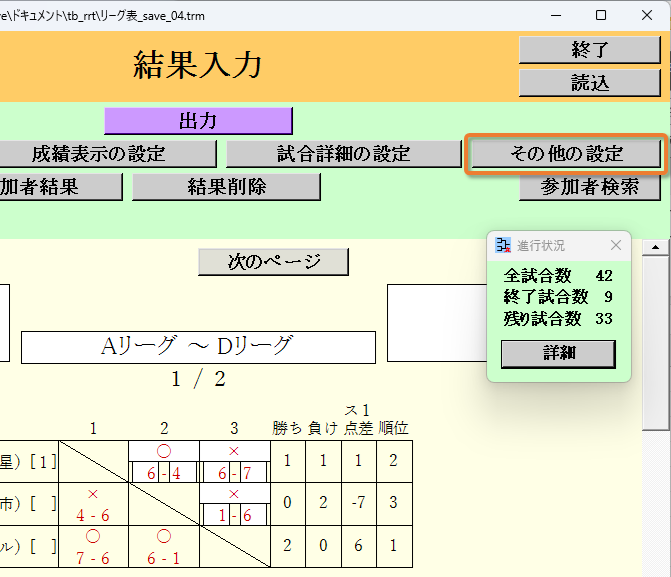Select the 7 - 6 score cell
Viewport: 671px width, 577px height.
click(x=93, y=558)
